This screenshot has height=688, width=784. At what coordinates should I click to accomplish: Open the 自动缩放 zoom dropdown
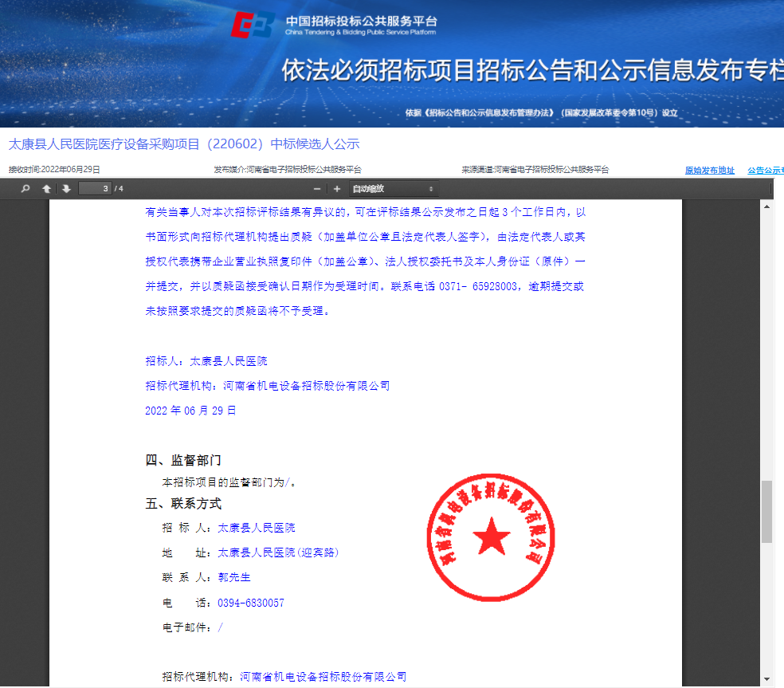pyautogui.click(x=393, y=189)
